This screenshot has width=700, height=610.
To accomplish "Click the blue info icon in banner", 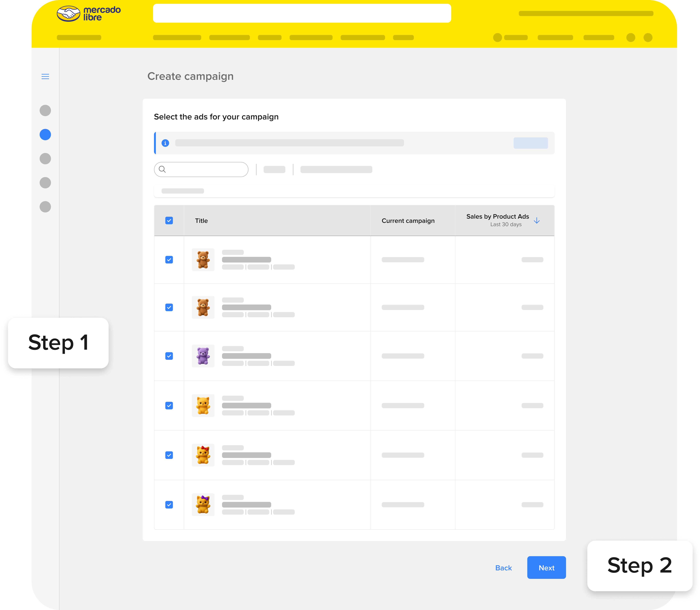I will [165, 143].
